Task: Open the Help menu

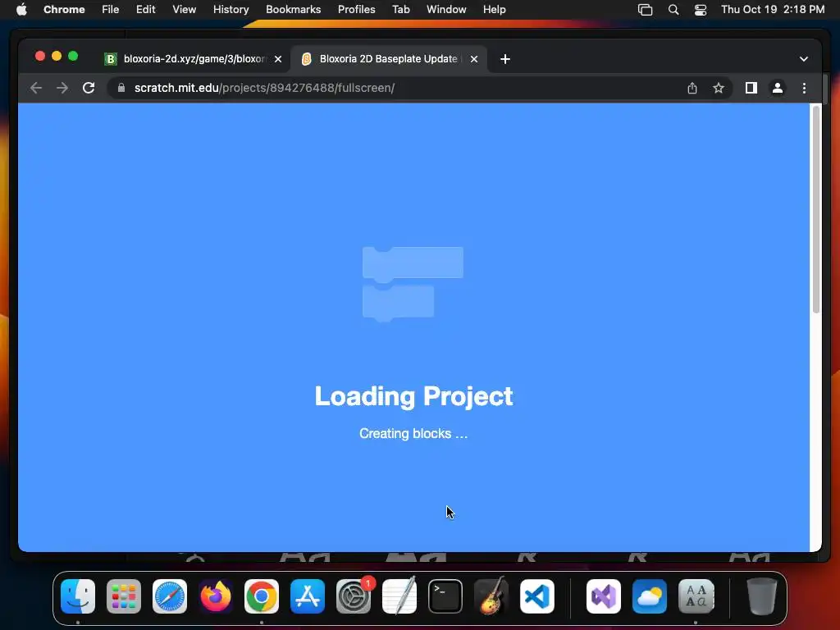Action: coord(494,10)
